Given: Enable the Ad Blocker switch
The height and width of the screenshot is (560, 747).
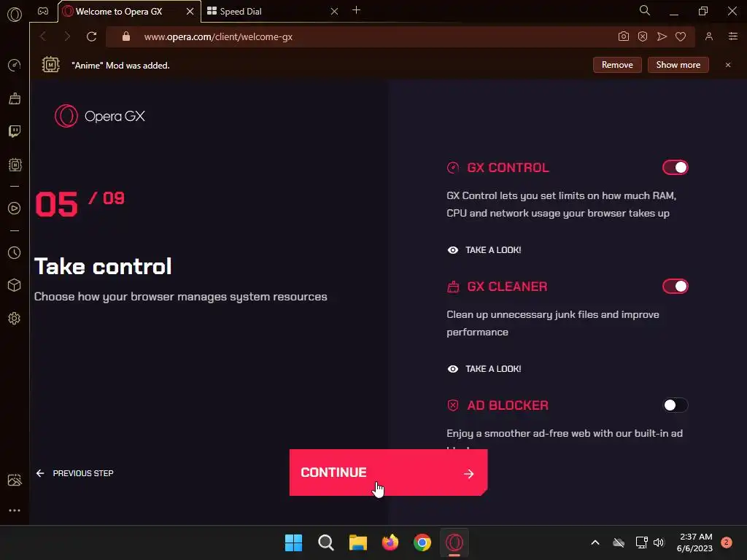Looking at the screenshot, I should click(675, 405).
